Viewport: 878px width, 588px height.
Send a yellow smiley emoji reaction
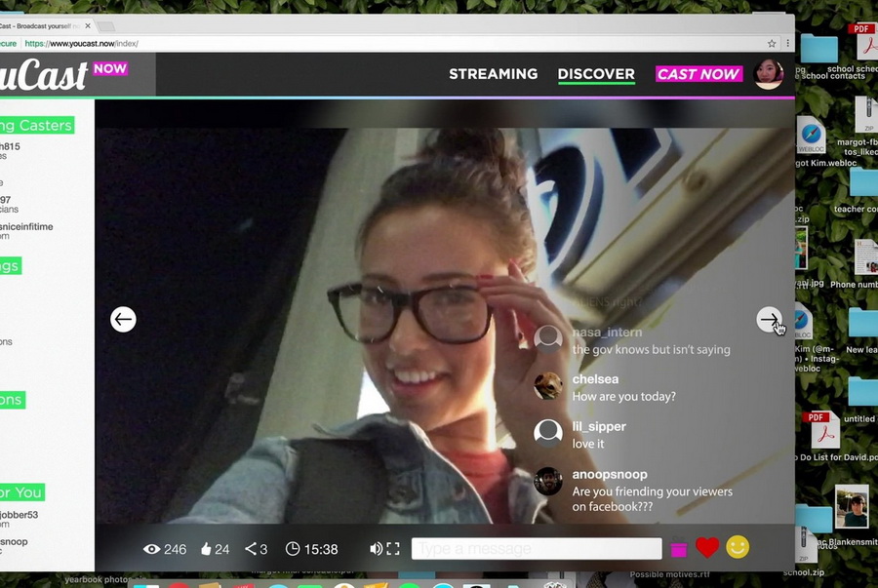click(738, 548)
